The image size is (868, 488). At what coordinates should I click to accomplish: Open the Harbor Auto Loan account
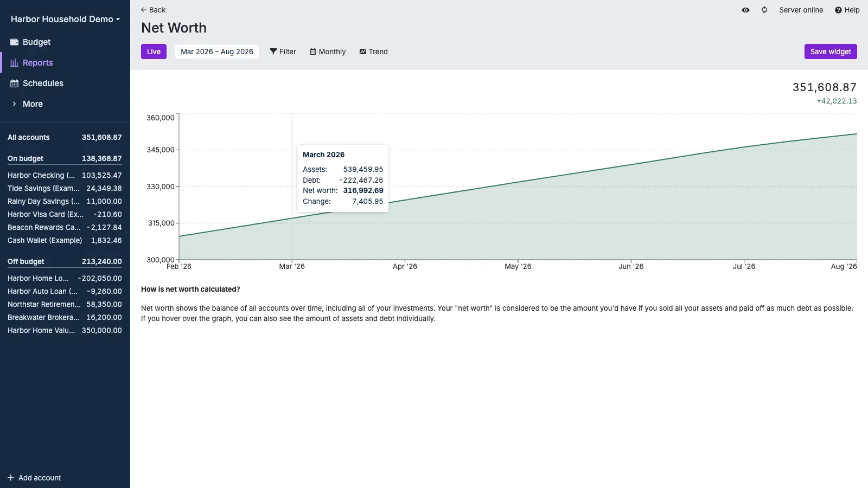[65, 292]
